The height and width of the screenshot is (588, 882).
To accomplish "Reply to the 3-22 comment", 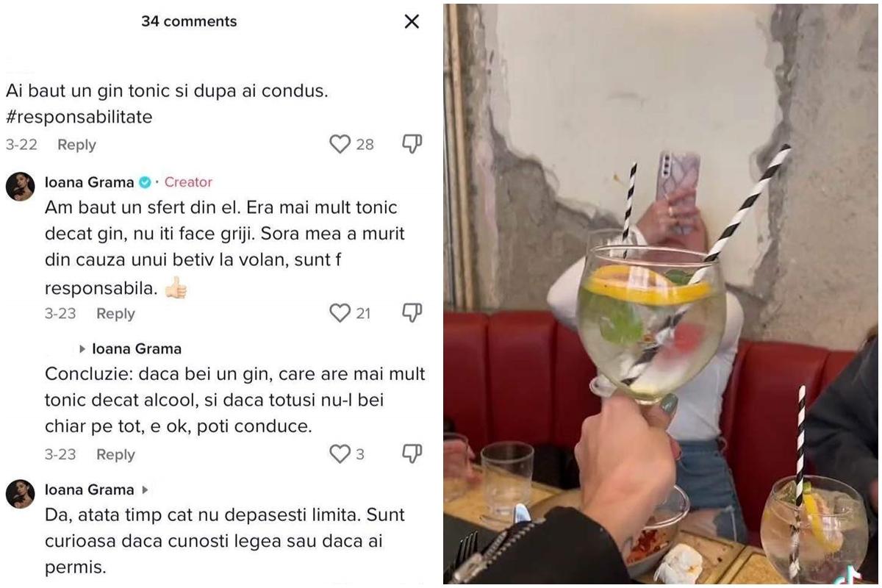I will point(76,145).
